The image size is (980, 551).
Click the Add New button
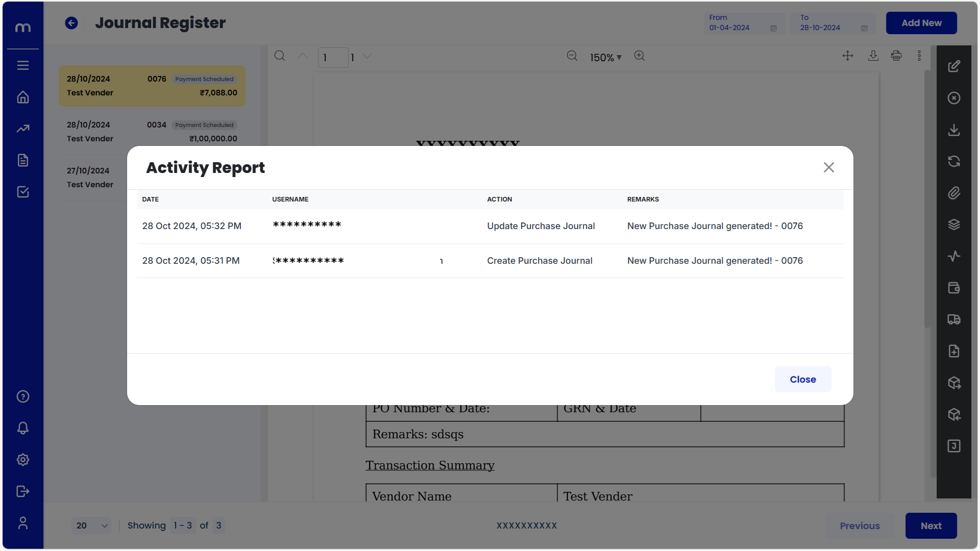921,23
